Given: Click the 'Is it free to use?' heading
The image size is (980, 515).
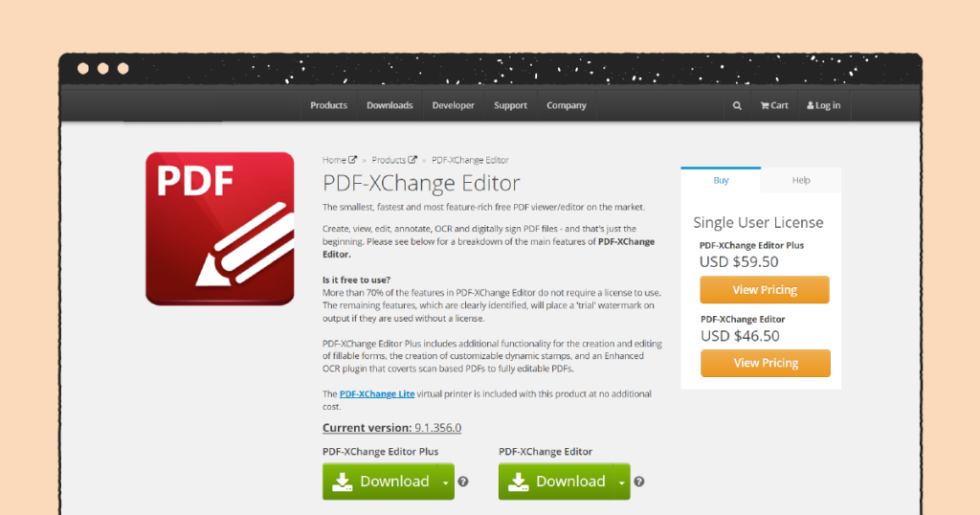Looking at the screenshot, I should tap(356, 280).
